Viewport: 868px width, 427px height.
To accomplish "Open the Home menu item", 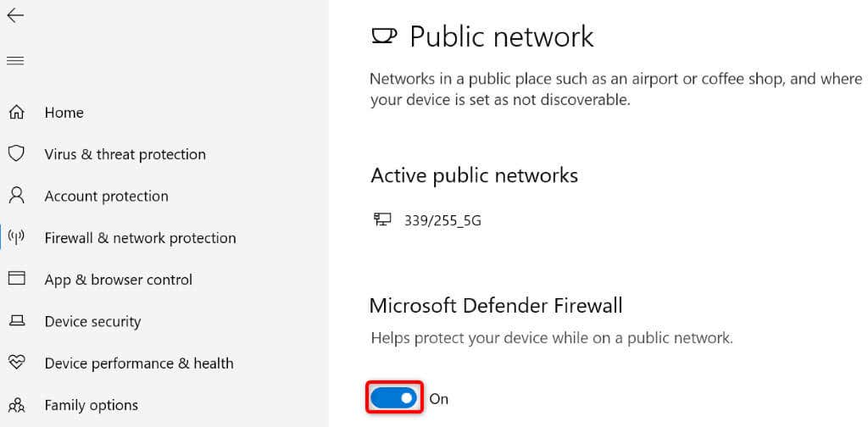I will point(64,113).
